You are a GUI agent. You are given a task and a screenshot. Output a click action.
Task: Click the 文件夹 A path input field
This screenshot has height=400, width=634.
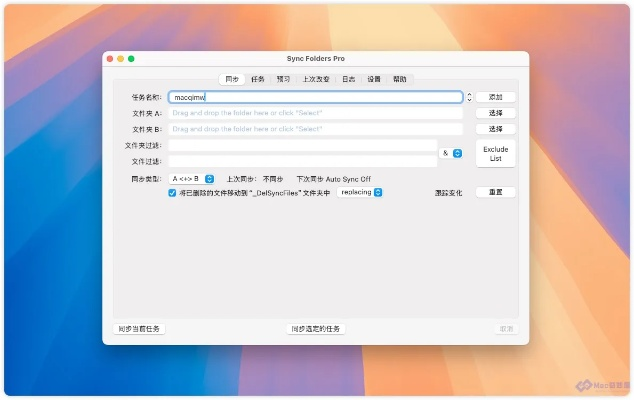pyautogui.click(x=316, y=114)
